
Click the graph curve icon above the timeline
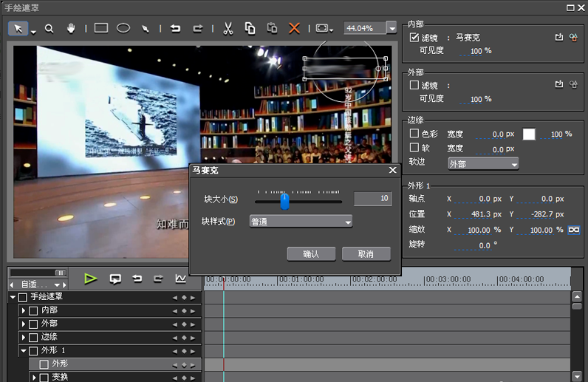pos(180,279)
